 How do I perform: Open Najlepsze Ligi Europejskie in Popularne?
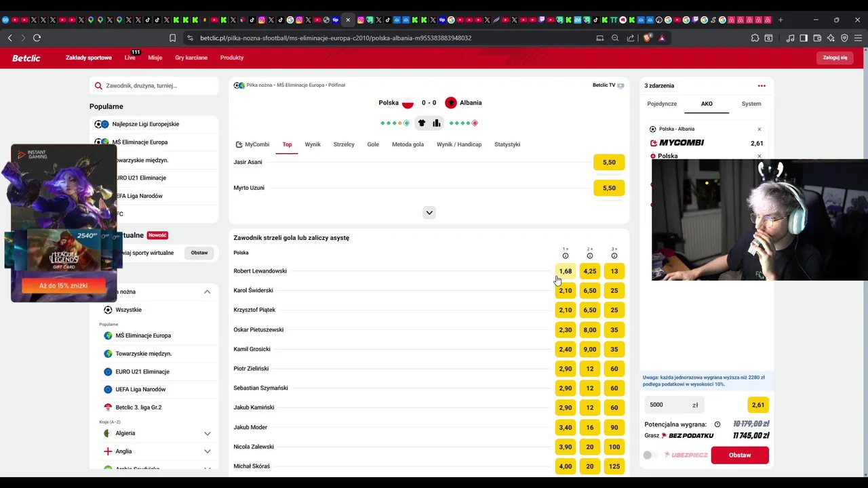155,124
